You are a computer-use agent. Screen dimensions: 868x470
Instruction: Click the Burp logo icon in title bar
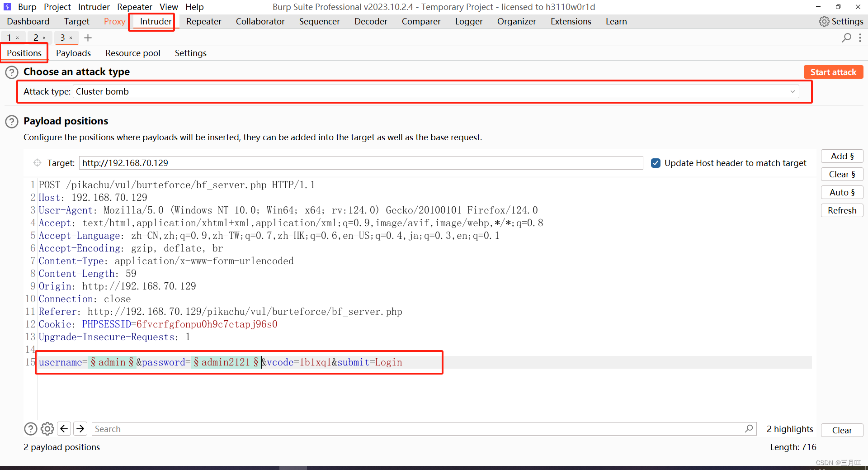click(x=7, y=7)
